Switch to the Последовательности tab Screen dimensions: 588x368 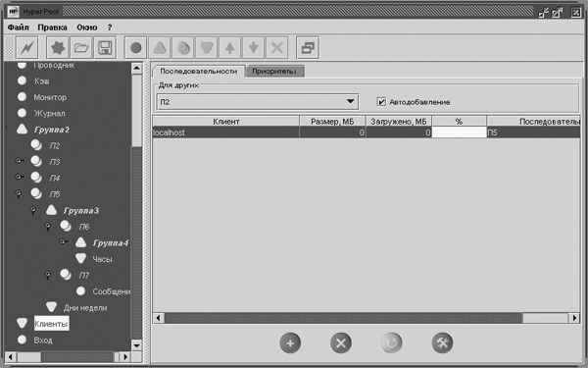point(199,72)
